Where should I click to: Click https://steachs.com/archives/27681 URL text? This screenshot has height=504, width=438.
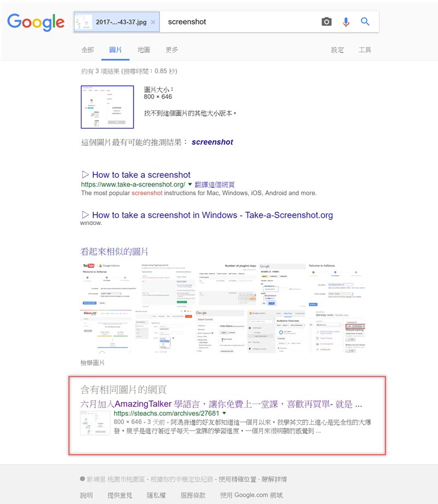[166, 413]
